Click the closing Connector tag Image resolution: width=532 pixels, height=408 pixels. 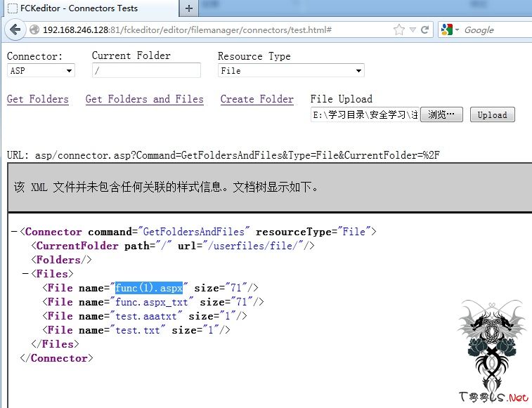pos(57,358)
